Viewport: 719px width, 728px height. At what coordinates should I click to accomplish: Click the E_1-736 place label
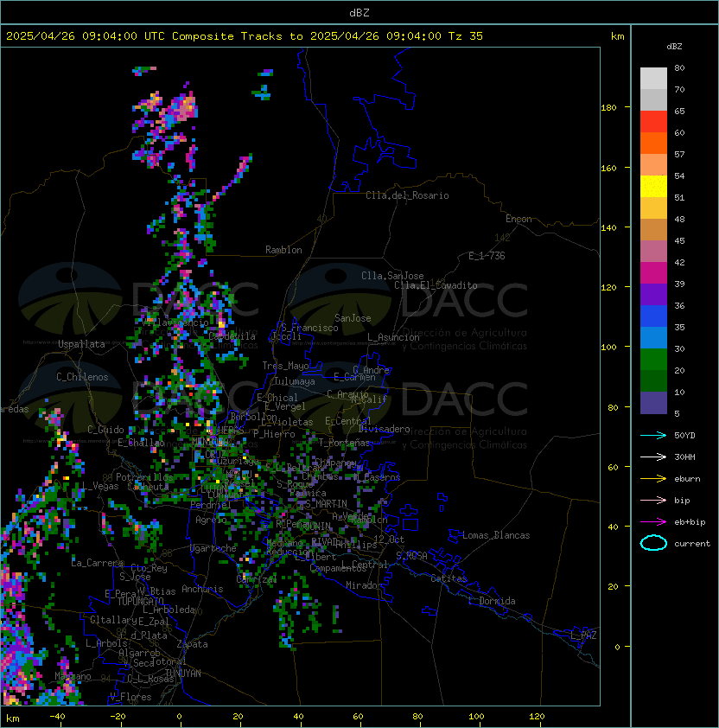pos(487,256)
